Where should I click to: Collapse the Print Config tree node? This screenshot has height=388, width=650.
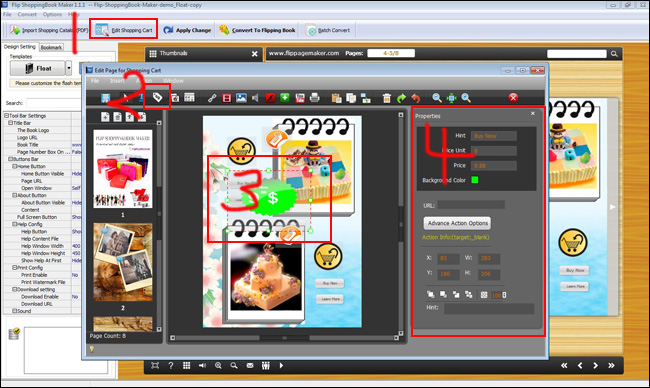click(15, 268)
